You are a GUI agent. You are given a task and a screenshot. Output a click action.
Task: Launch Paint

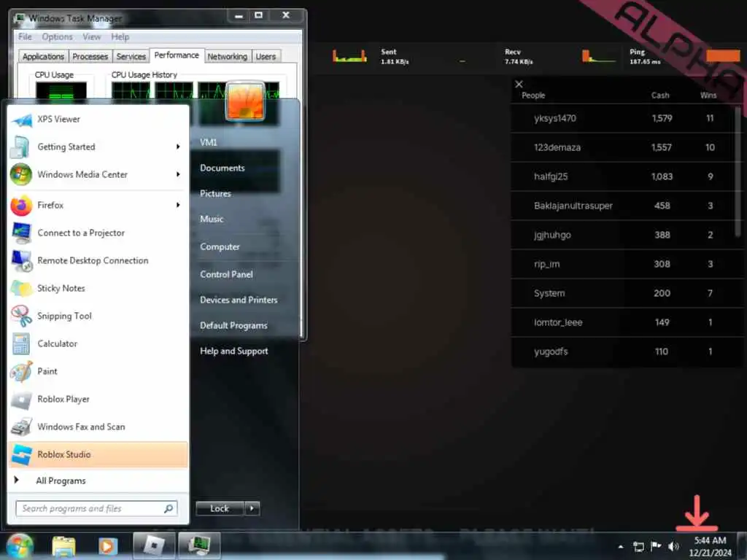(98, 371)
